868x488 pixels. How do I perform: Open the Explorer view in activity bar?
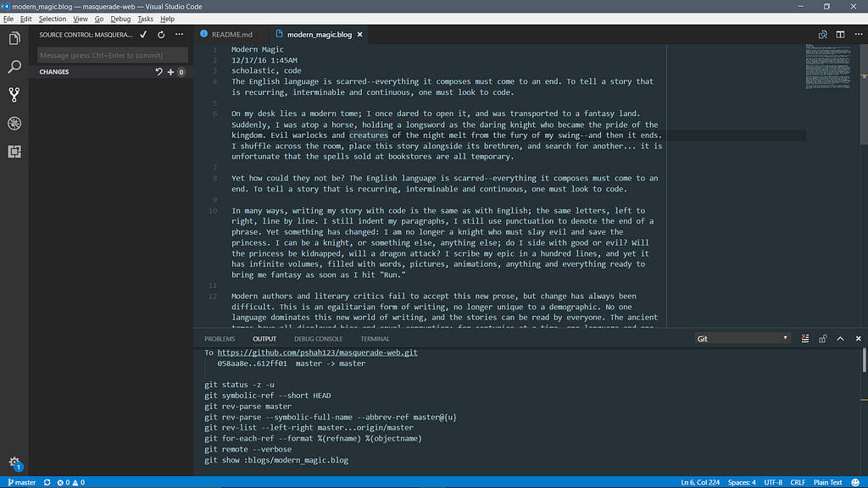point(14,38)
